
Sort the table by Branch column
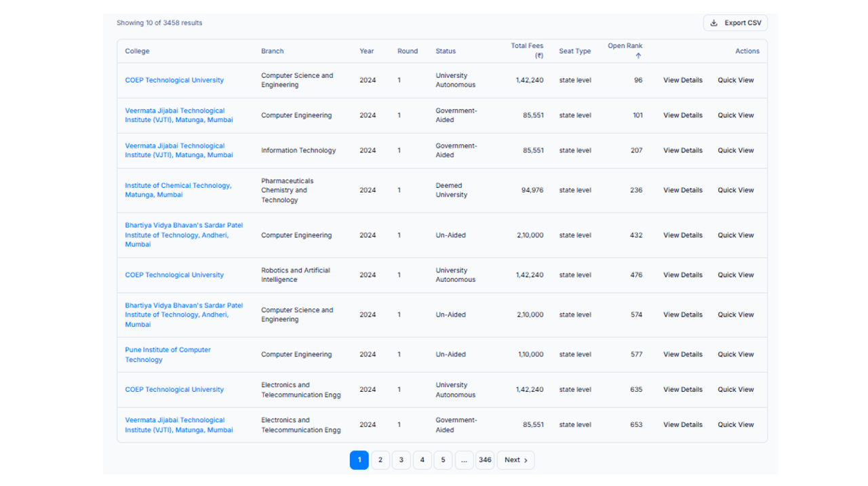tap(273, 51)
